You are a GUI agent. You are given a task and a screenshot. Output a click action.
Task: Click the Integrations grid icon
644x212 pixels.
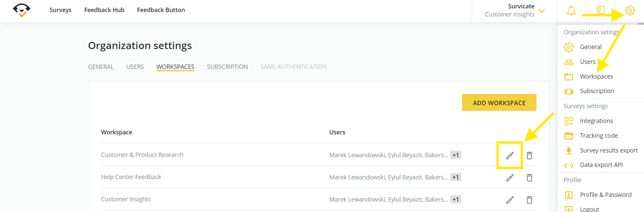(569, 121)
